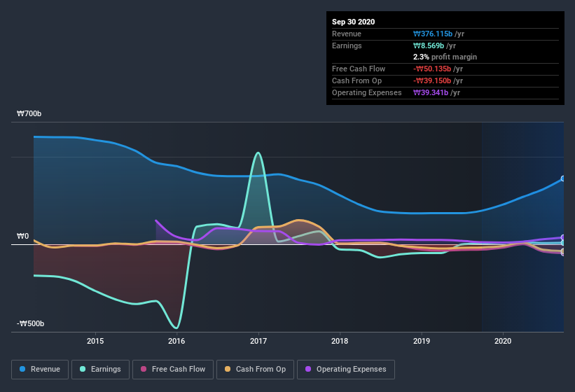
Task: Toggle the Operating Expenses series
Action: click(x=346, y=370)
